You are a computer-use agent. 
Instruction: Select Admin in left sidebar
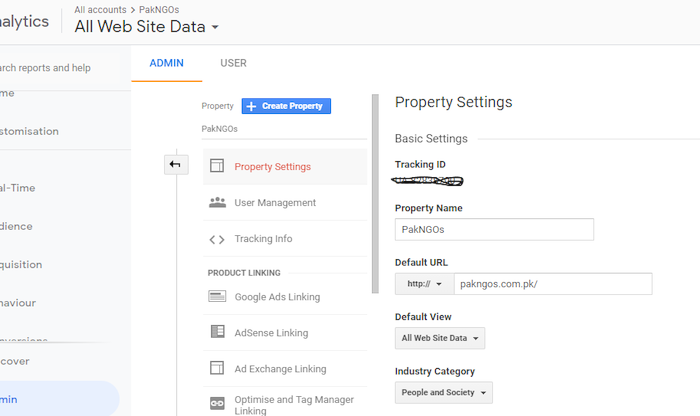(x=59, y=399)
